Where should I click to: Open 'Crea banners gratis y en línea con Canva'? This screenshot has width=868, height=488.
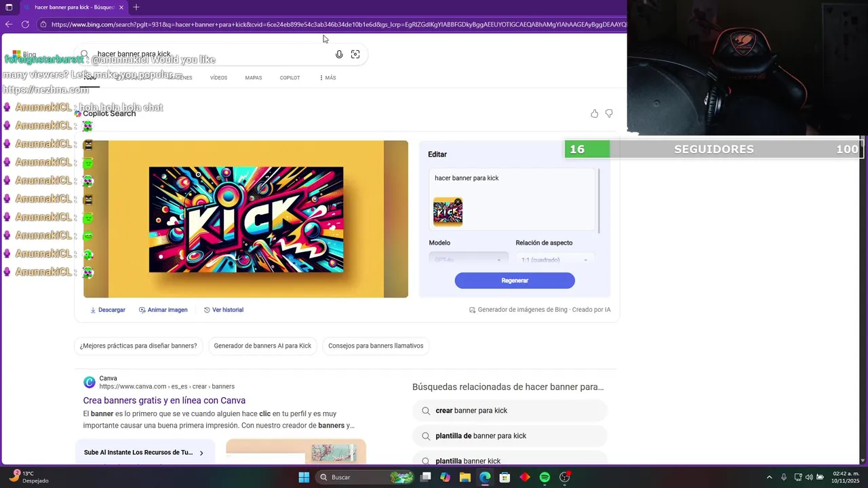tap(164, 401)
